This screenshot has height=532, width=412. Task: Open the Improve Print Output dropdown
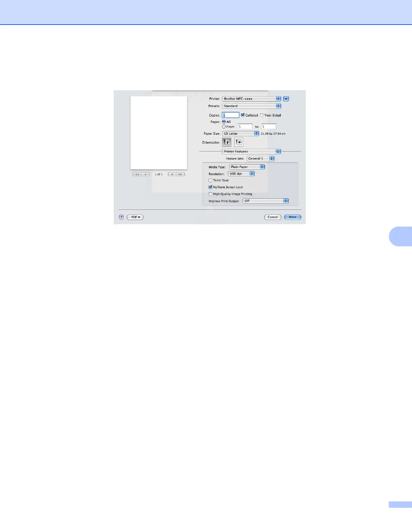click(266, 201)
